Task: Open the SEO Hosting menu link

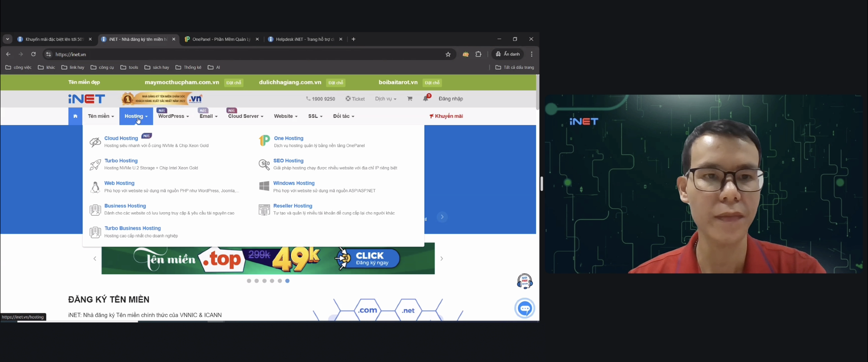Action: point(288,161)
